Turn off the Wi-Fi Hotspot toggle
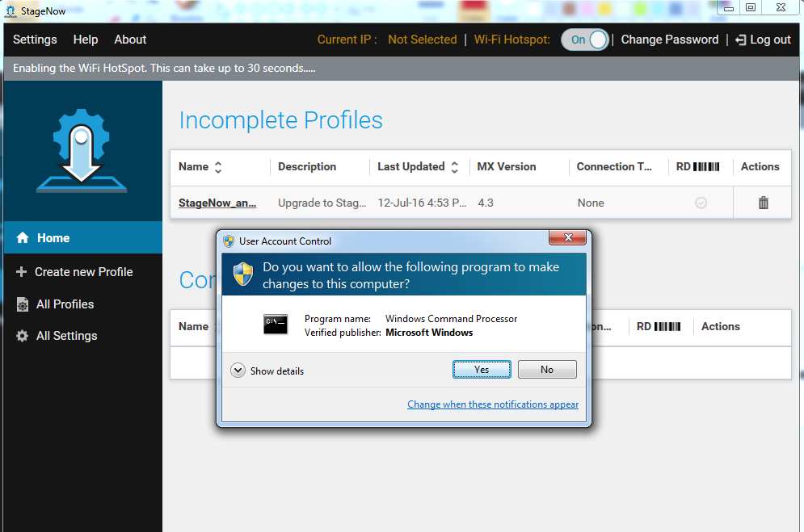 585,40
